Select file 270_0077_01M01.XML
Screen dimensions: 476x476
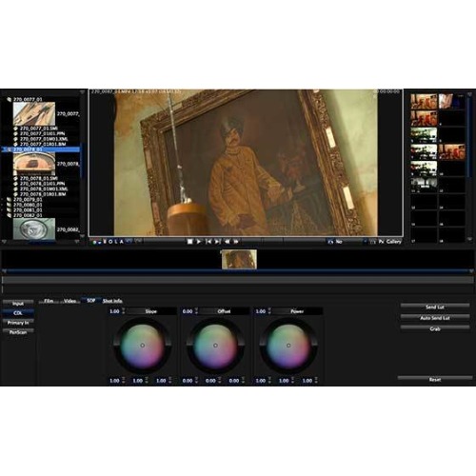pos(44,139)
